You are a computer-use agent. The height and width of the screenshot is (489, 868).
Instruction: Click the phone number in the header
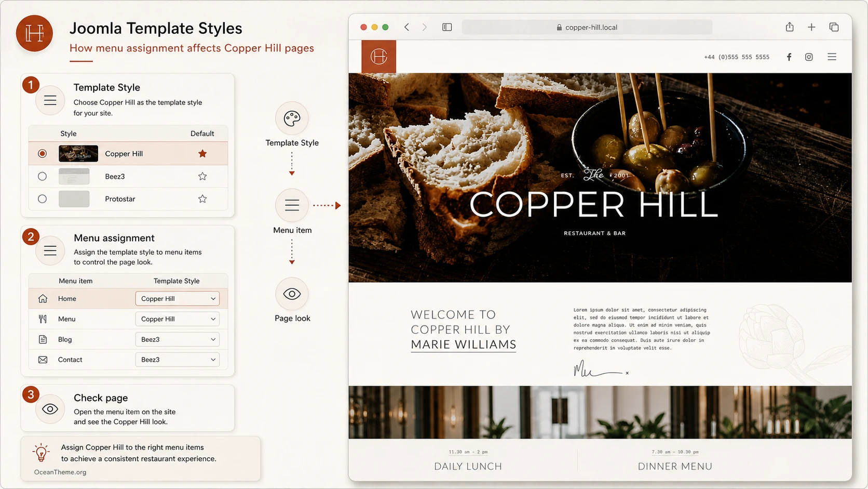[x=737, y=57]
